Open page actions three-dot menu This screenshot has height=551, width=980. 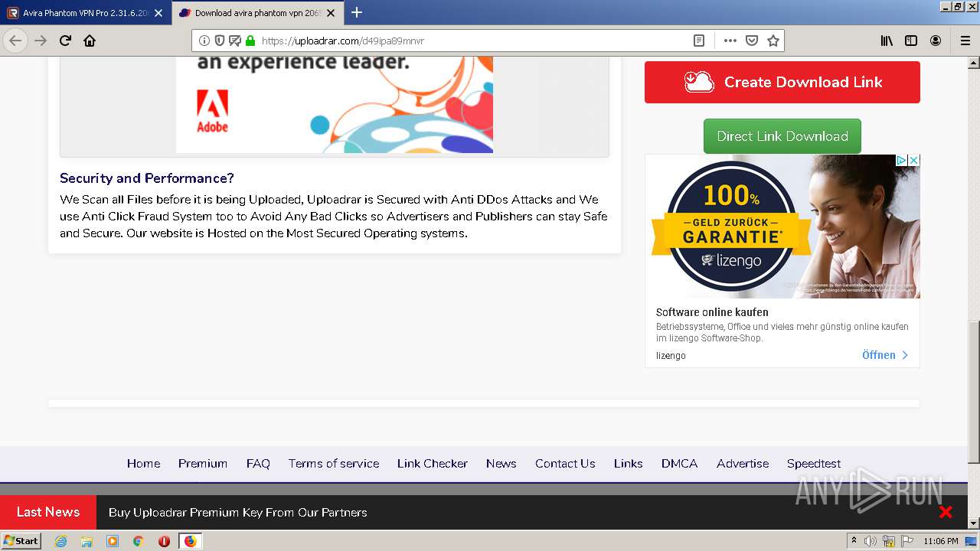(730, 41)
